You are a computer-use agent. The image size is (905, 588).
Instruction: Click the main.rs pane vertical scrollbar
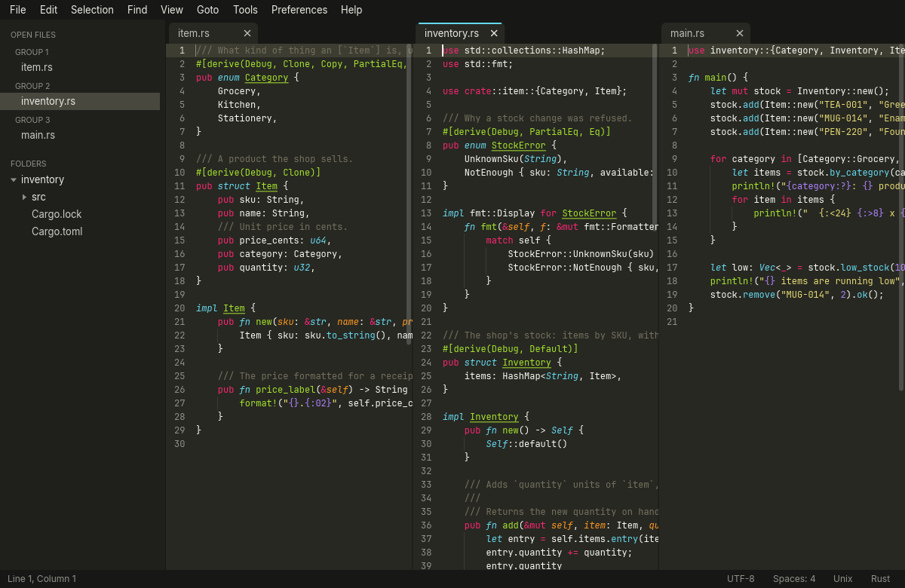[x=902, y=218]
